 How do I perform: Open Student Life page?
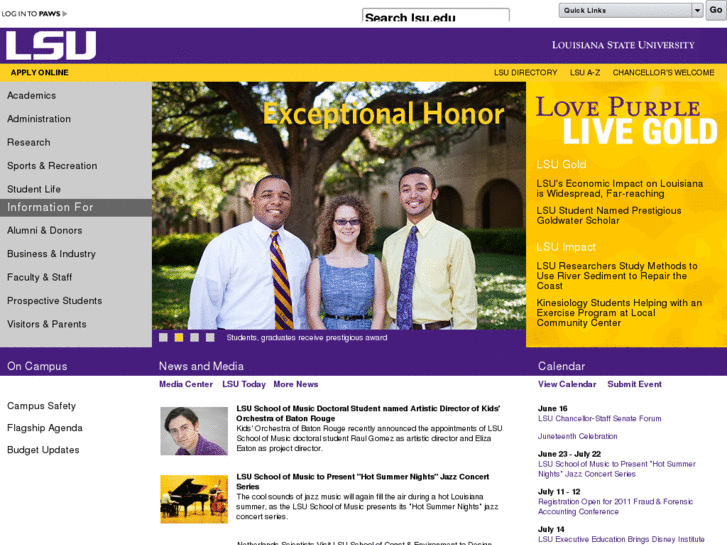[x=34, y=189]
